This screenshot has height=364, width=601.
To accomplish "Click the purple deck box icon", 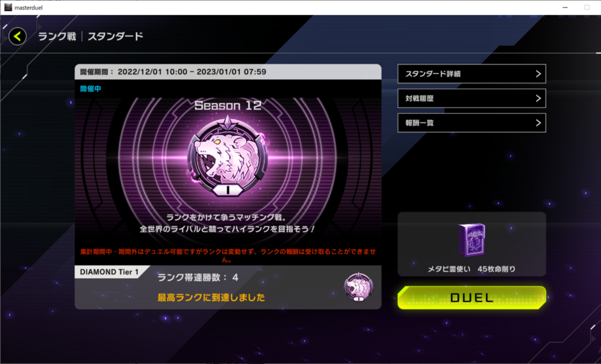I will click(x=472, y=240).
